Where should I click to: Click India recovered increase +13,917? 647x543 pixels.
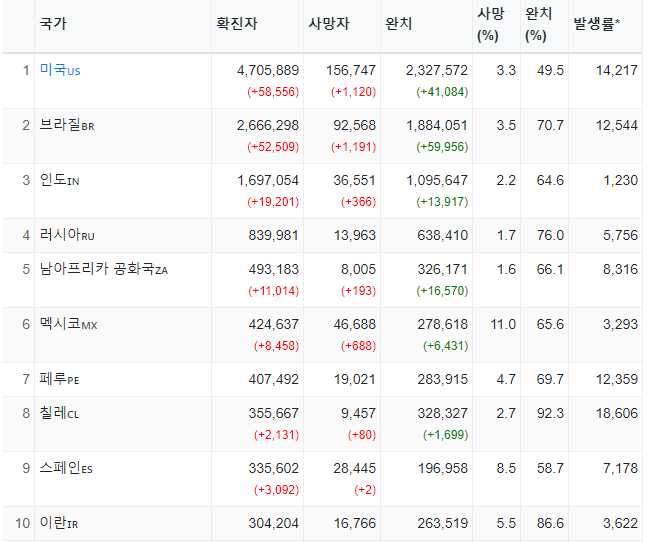click(442, 201)
